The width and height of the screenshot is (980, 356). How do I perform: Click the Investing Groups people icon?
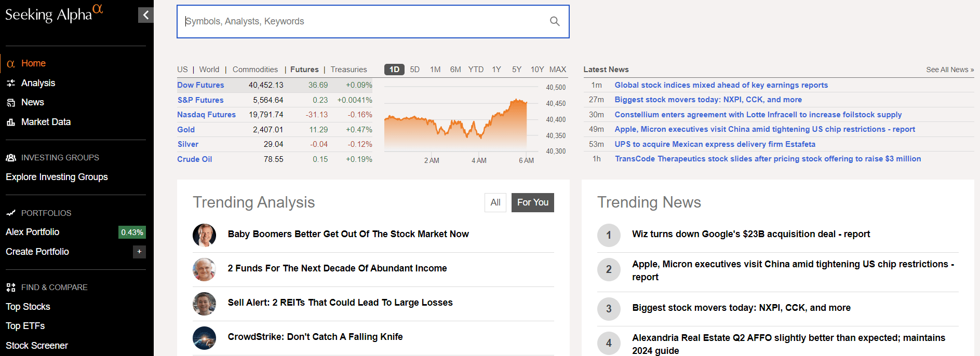point(10,158)
